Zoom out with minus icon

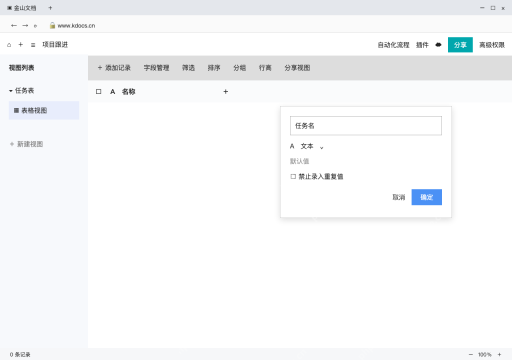tap(471, 354)
